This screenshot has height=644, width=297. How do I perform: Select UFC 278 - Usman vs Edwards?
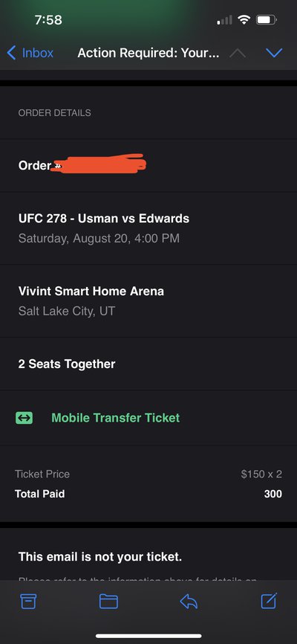tap(104, 218)
